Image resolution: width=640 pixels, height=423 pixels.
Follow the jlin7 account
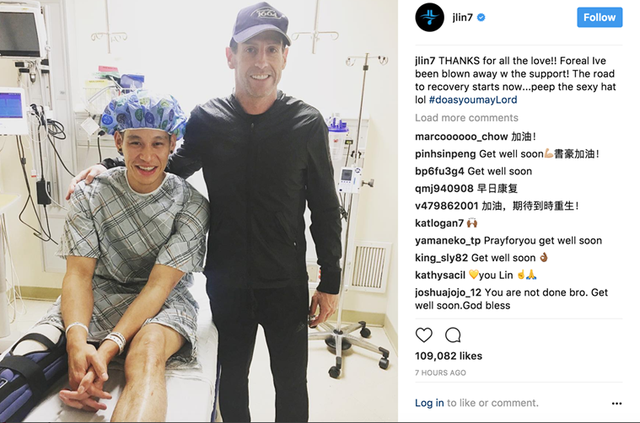599,17
